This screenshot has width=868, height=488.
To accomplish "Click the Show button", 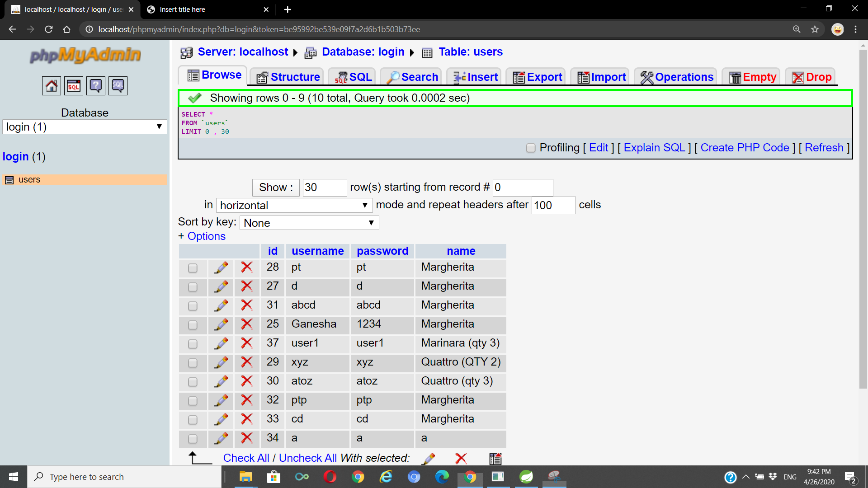I will pos(276,188).
